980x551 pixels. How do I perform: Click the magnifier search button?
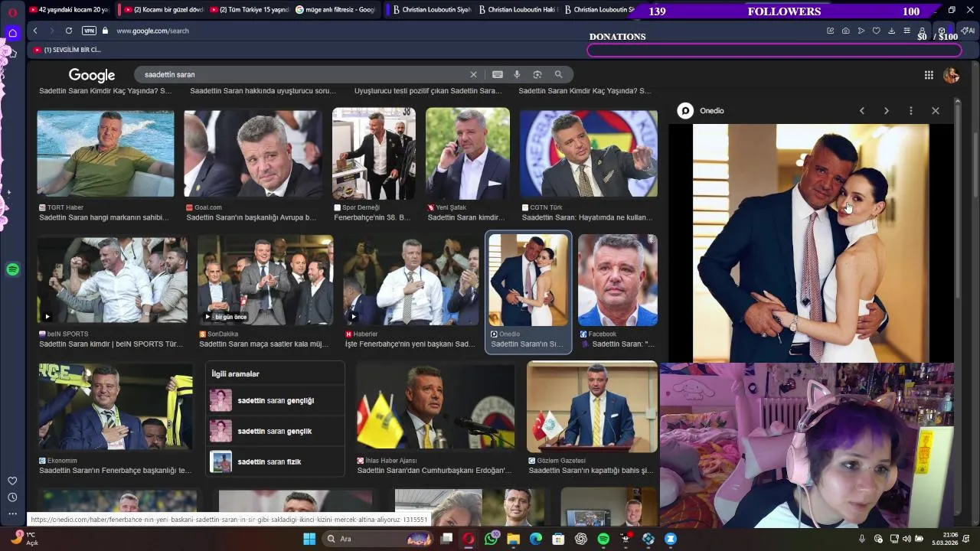[558, 74]
